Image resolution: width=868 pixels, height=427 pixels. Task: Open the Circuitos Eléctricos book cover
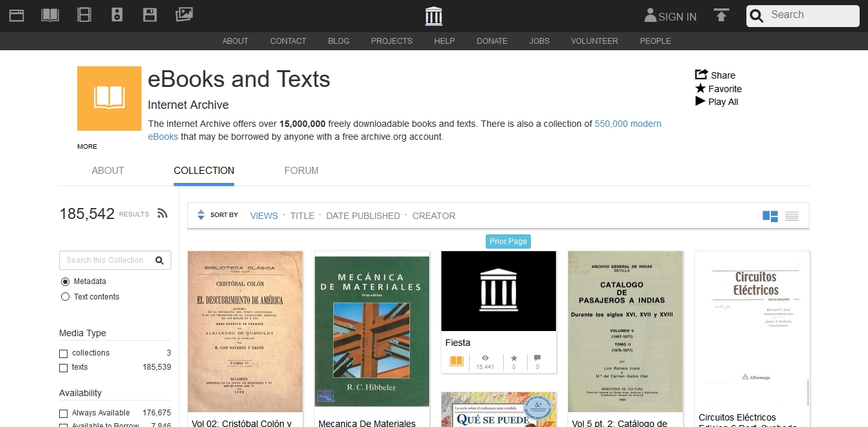[x=752, y=328]
